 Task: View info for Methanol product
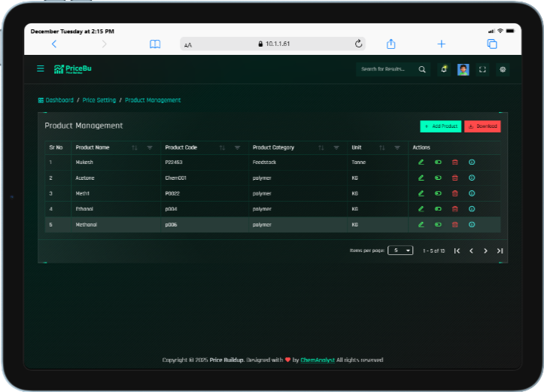[x=472, y=224]
